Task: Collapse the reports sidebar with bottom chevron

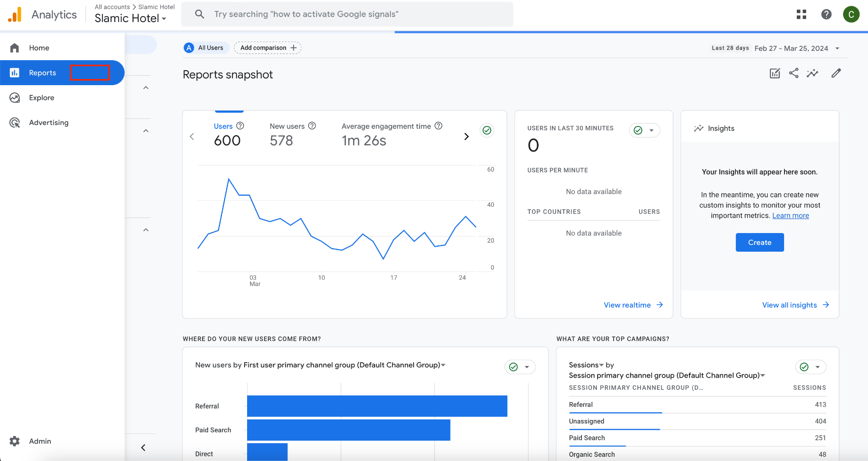Action: point(143,448)
